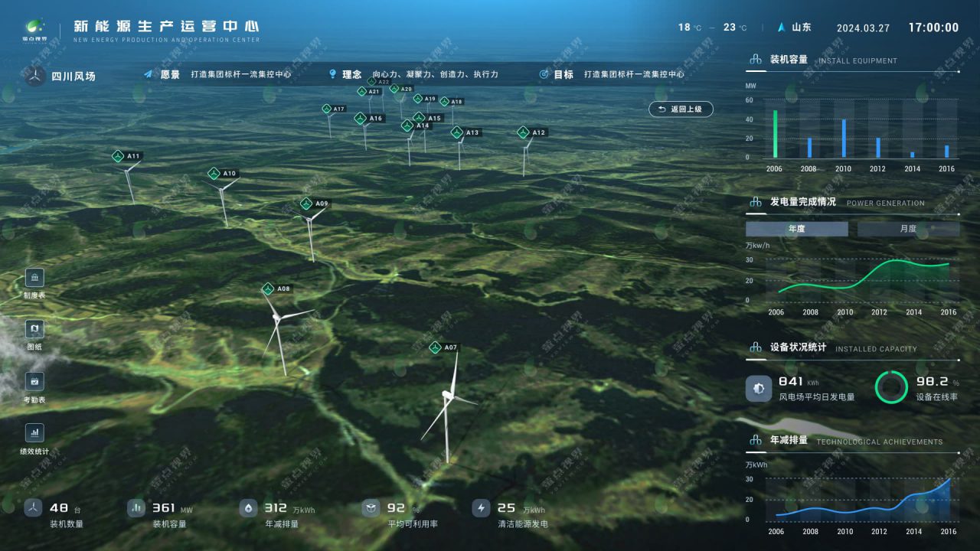Open the 制度表 sidebar icon
This screenshot has width=980, height=551.
(34, 277)
